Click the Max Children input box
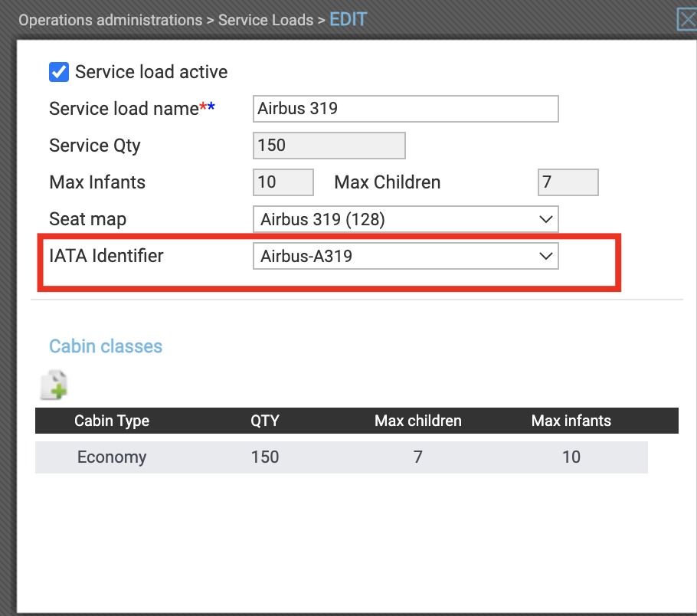 tap(568, 182)
